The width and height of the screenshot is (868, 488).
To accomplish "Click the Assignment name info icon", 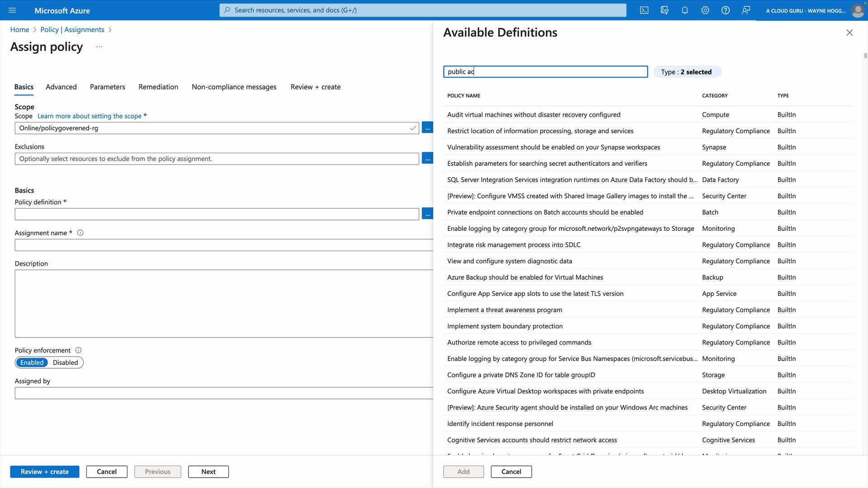I will click(80, 233).
